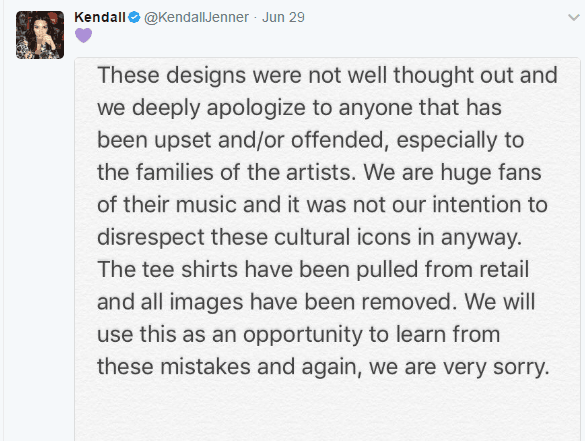The width and height of the screenshot is (585, 441).
Task: Expand the attached apology statement image
Action: tap(327, 249)
